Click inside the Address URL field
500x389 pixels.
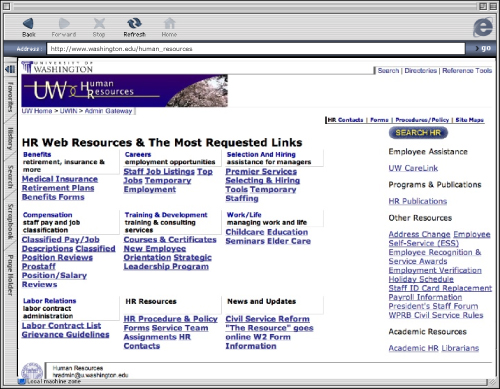coord(256,49)
